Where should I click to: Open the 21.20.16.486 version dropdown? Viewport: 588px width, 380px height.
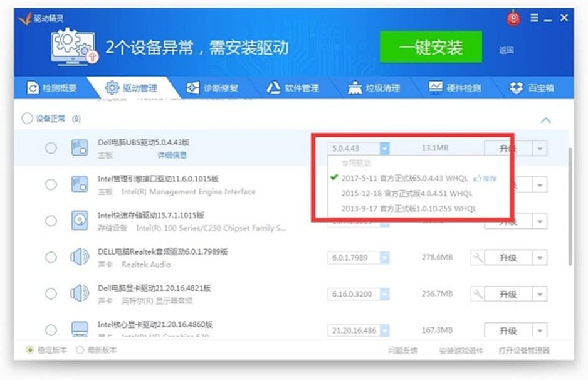tap(384, 330)
